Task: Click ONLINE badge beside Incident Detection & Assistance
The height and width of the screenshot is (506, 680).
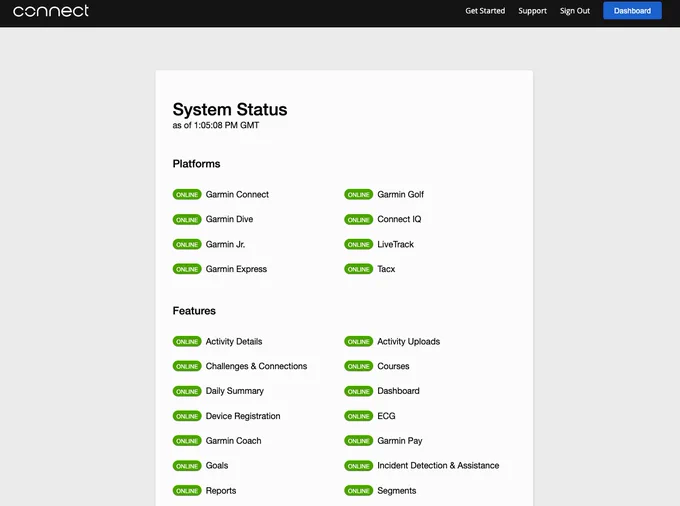Action: [359, 466]
